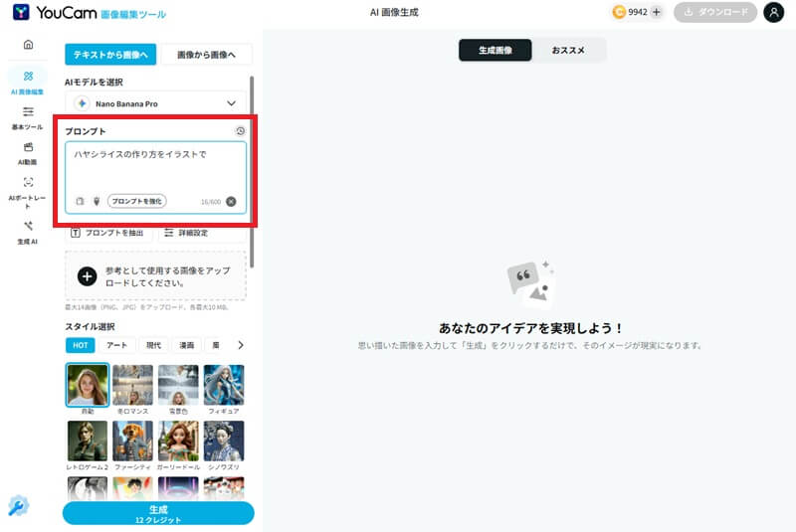The image size is (796, 532).
Task: Click the 9942 credits count
Action: [638, 12]
